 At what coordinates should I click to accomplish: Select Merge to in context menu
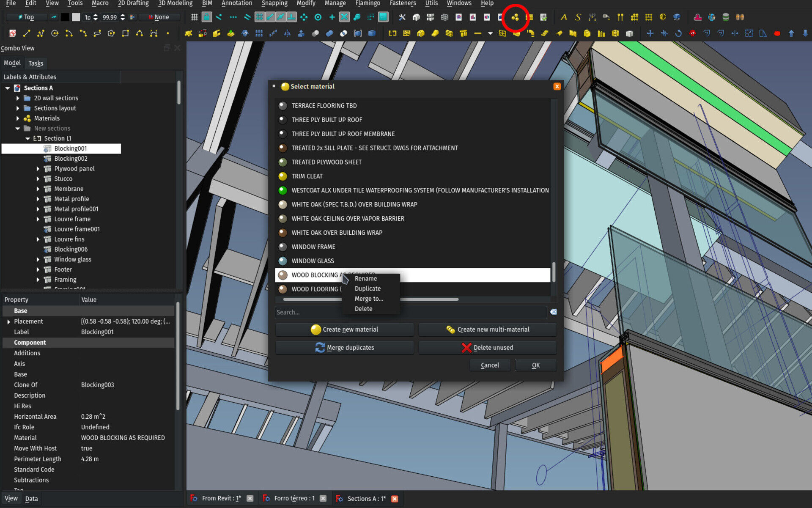click(368, 298)
